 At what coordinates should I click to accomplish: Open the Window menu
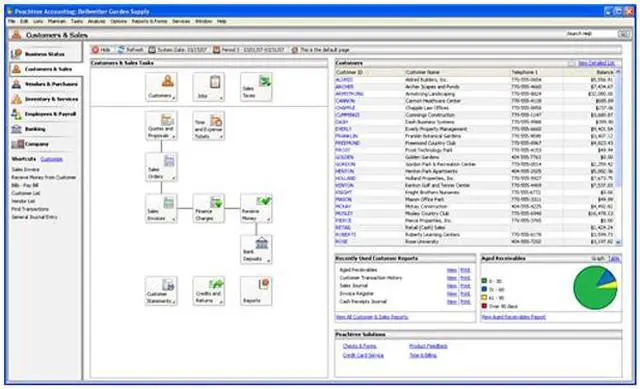coord(203,21)
